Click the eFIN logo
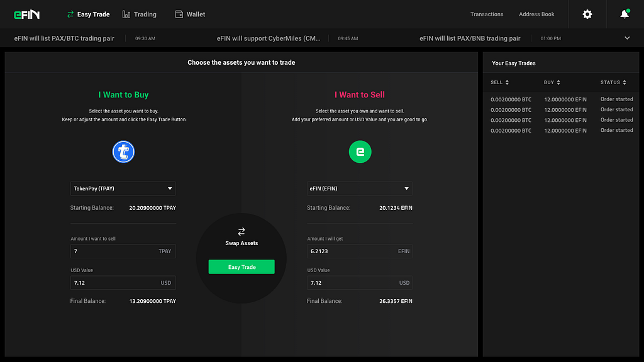The image size is (644, 362). point(26,14)
